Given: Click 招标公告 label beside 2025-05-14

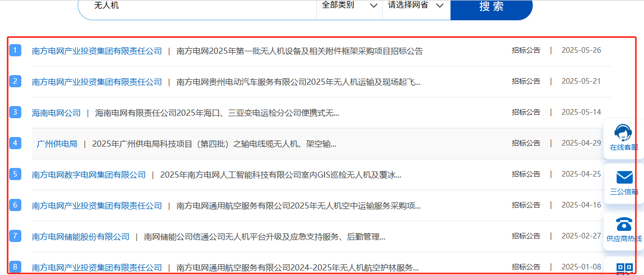Looking at the screenshot, I should tap(526, 112).
